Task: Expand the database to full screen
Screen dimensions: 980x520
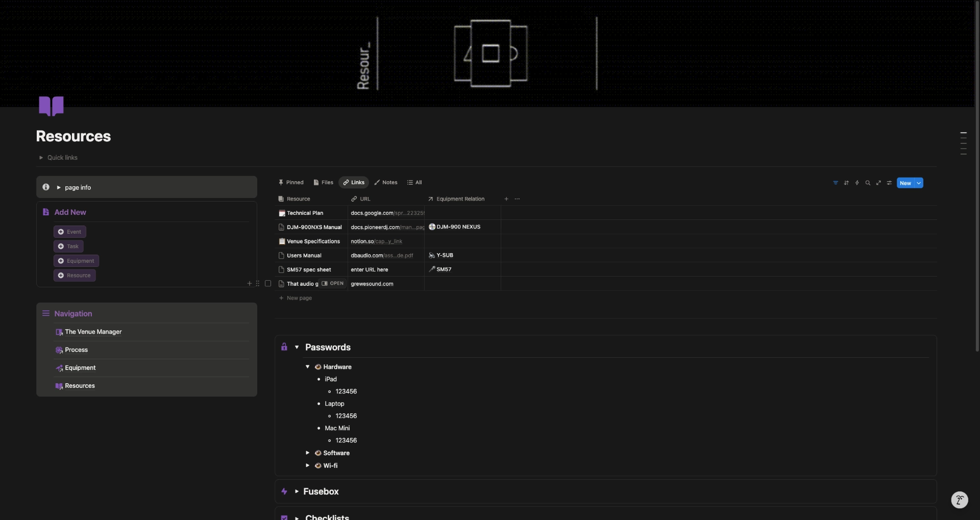Action: (879, 183)
